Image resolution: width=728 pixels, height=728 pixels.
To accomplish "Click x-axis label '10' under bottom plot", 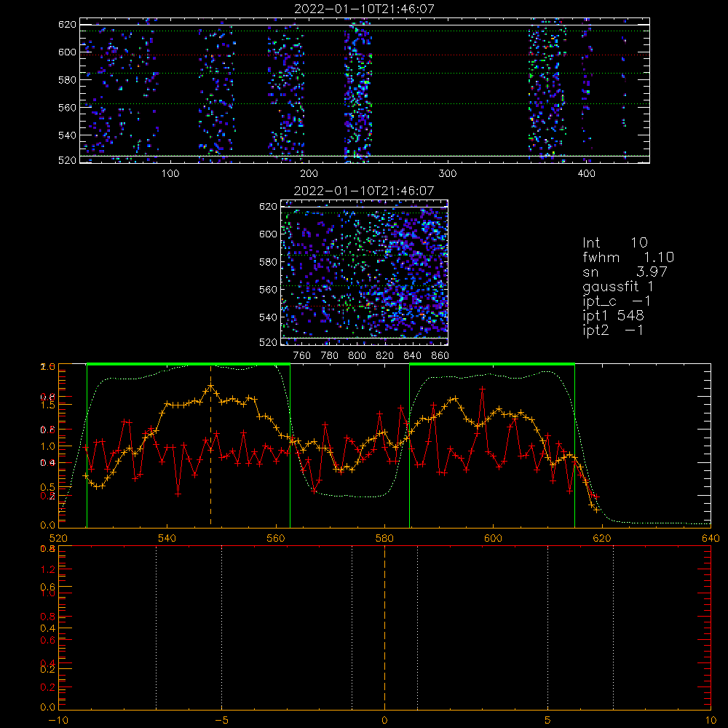I will point(711,720).
